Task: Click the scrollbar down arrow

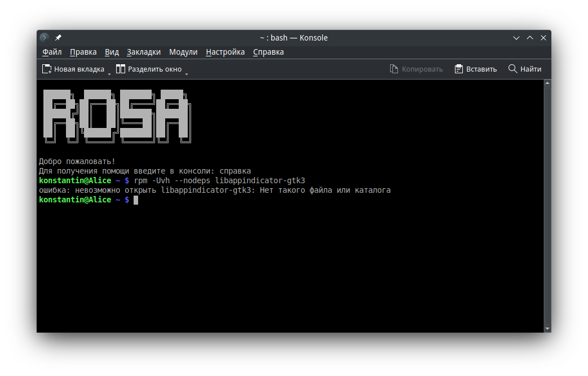Action: [547, 329]
